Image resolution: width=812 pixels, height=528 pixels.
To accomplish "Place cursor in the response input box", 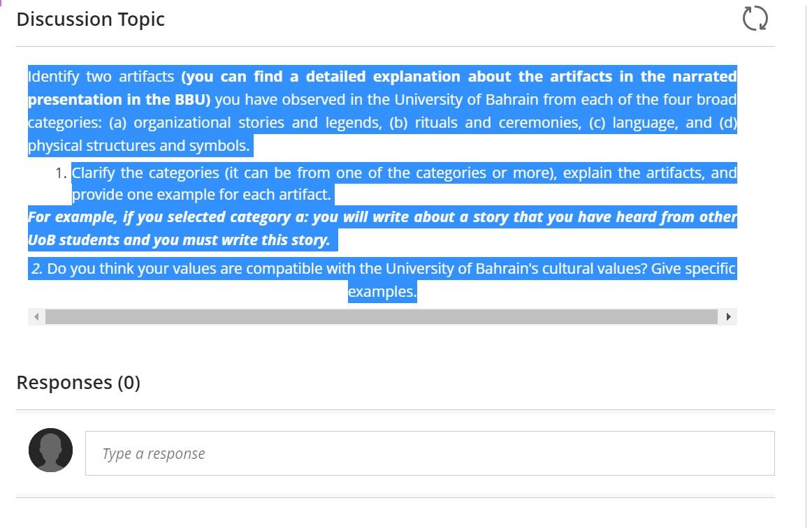I will coord(430,453).
